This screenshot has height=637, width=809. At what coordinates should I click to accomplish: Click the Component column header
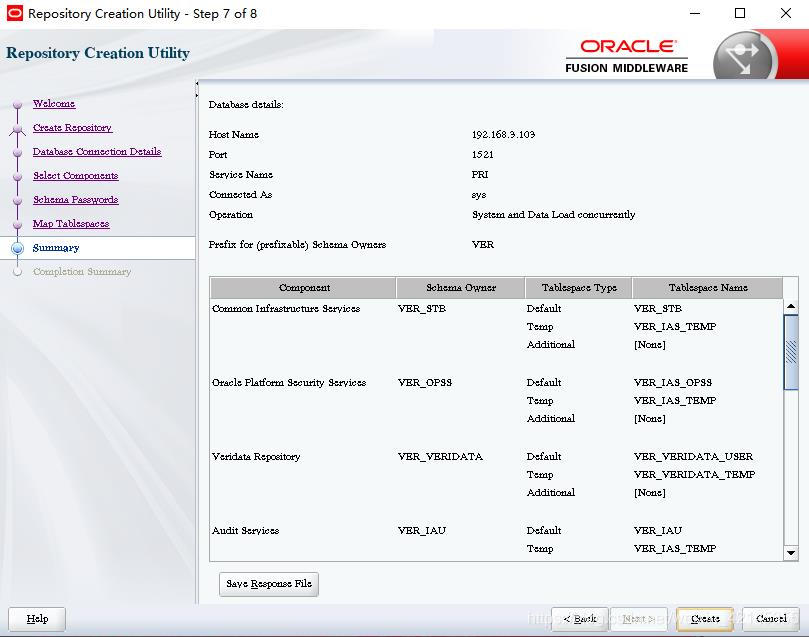tap(304, 288)
